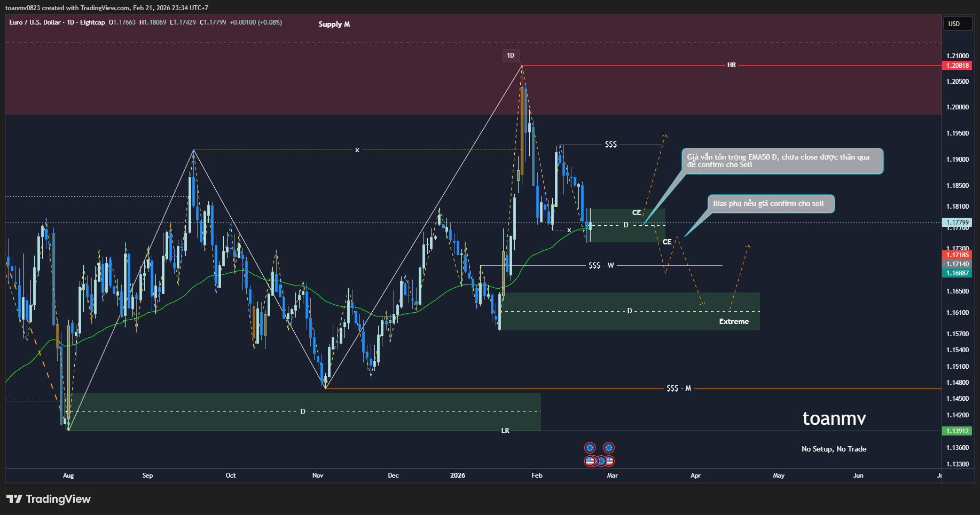Click the Nov label on the time axis
Image resolution: width=980 pixels, height=515 pixels.
pyautogui.click(x=318, y=475)
